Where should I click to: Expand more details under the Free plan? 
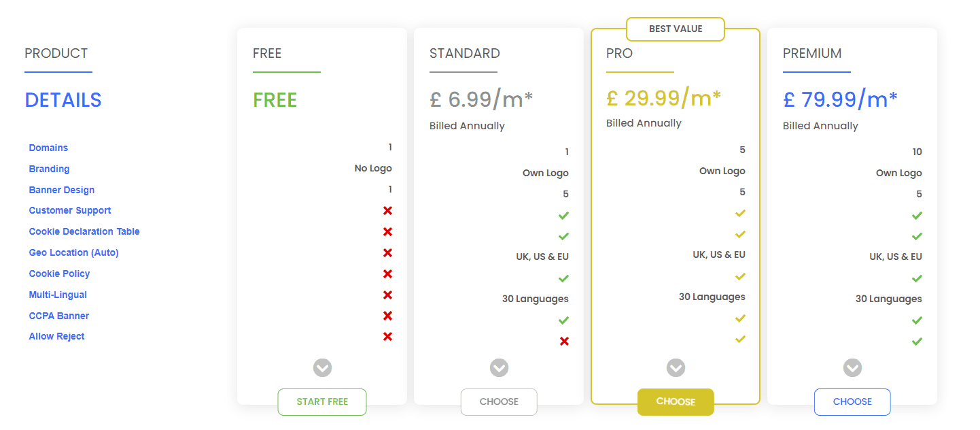click(x=322, y=367)
